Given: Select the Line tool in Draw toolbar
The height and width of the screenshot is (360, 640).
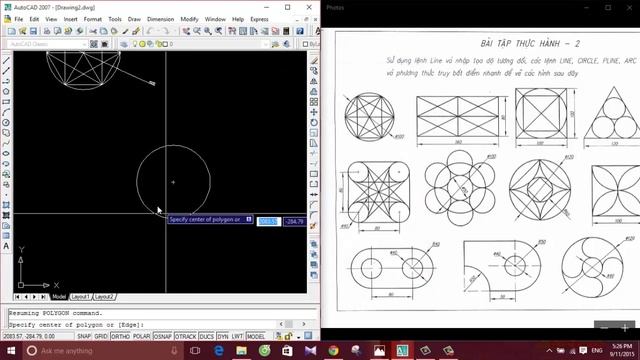Looking at the screenshot, I should pyautogui.click(x=6, y=61).
